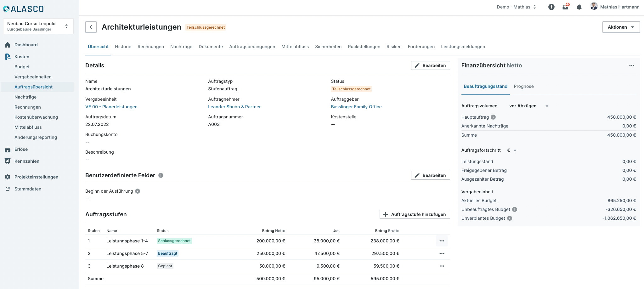Open Leander Shuòn & Partner link
This screenshot has width=644, height=289.
click(234, 107)
